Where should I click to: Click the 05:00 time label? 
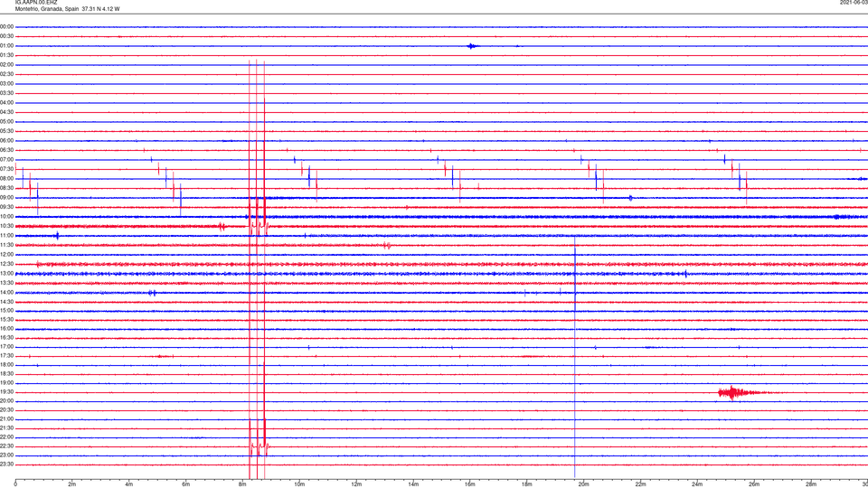pyautogui.click(x=6, y=122)
